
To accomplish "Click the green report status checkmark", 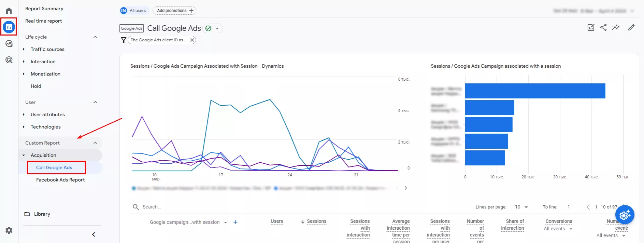I will coord(208,28).
